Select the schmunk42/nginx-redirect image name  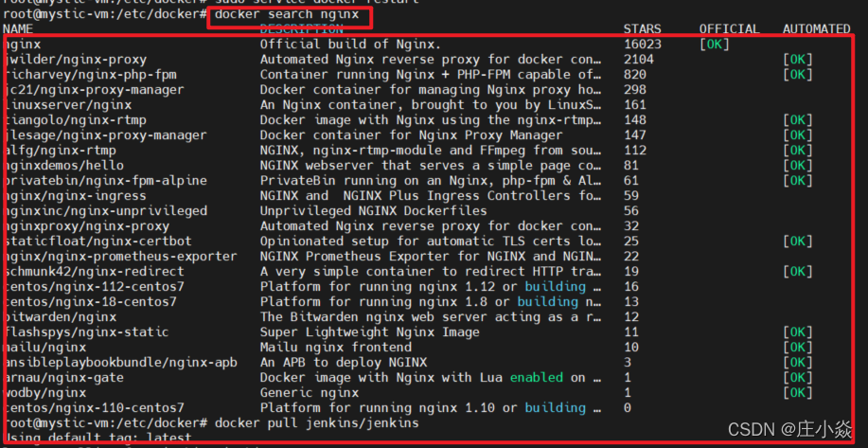click(x=94, y=271)
